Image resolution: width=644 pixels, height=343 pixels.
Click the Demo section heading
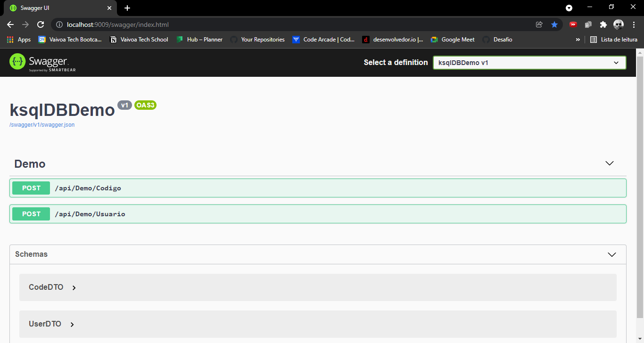[30, 164]
